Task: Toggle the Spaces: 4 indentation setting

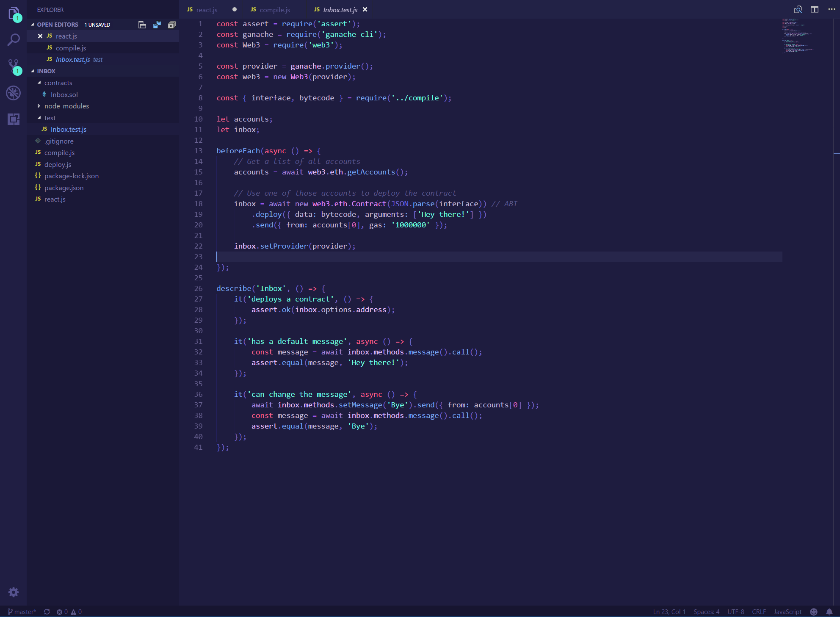Action: click(706, 611)
